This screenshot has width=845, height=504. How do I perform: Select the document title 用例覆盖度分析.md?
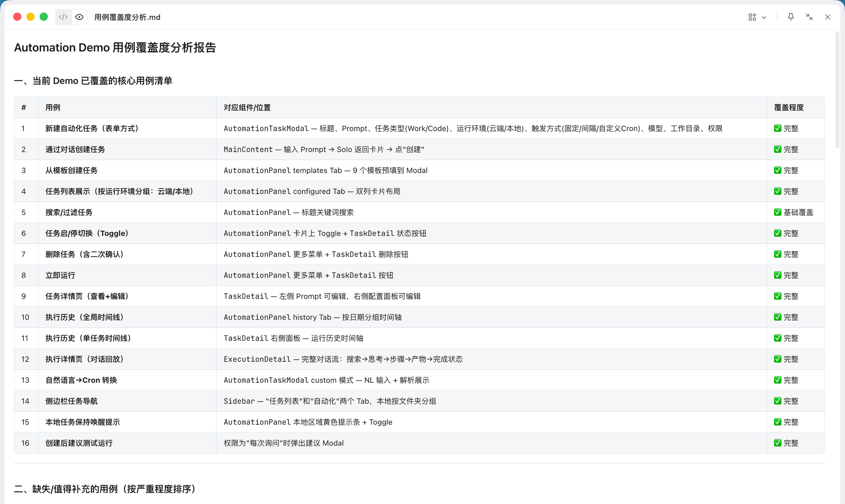click(x=127, y=17)
